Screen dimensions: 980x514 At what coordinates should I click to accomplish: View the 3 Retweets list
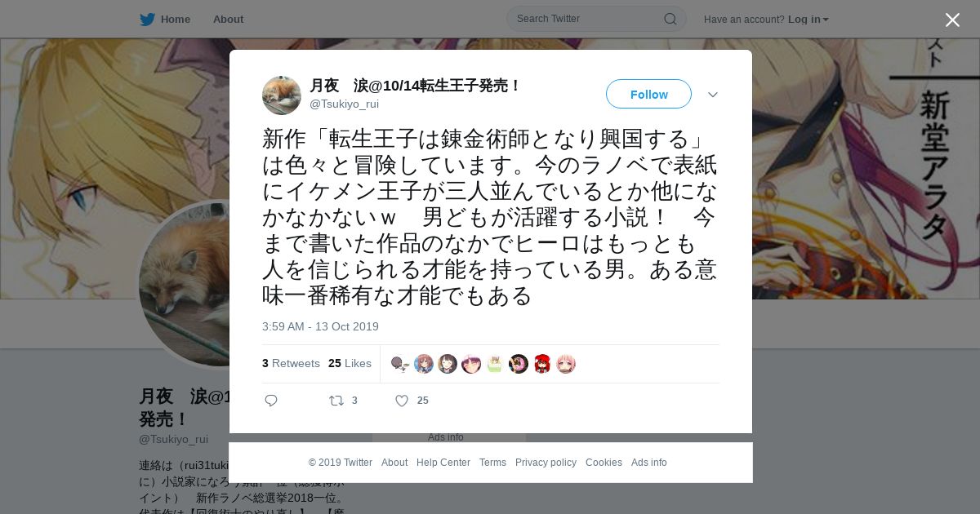pos(291,363)
